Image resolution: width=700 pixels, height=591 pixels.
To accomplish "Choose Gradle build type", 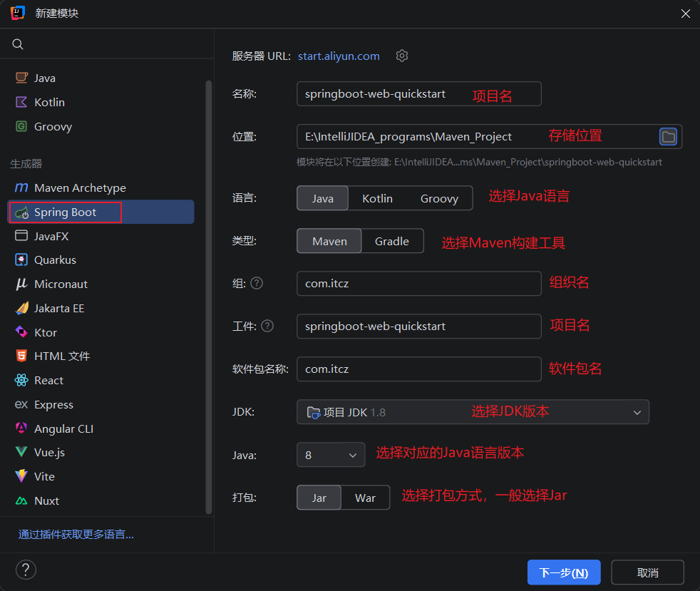I will 392,241.
